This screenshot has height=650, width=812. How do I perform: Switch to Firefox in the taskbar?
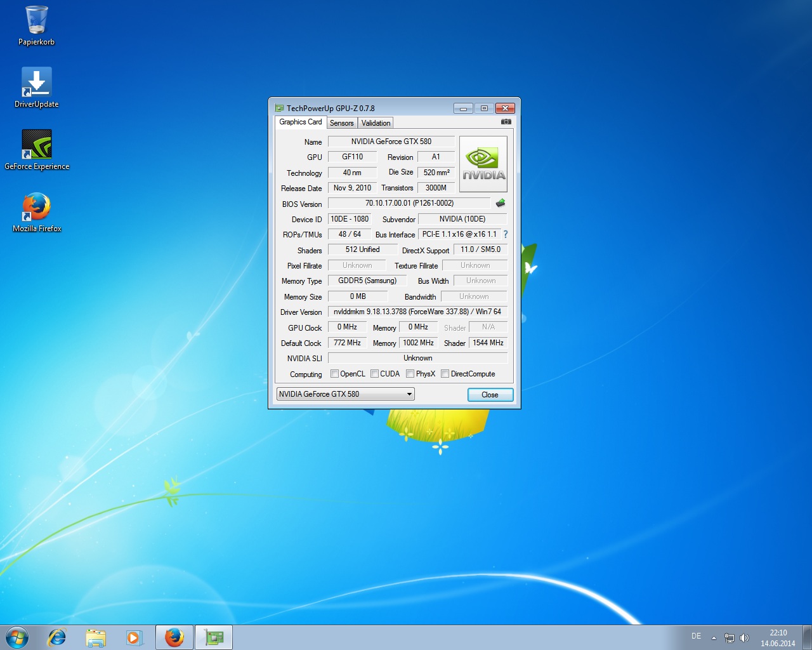click(174, 637)
